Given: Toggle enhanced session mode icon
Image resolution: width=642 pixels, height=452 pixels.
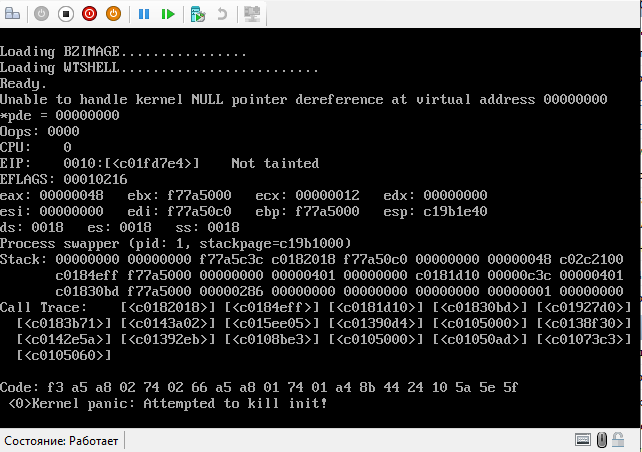Looking at the screenshot, I should click(x=252, y=14).
